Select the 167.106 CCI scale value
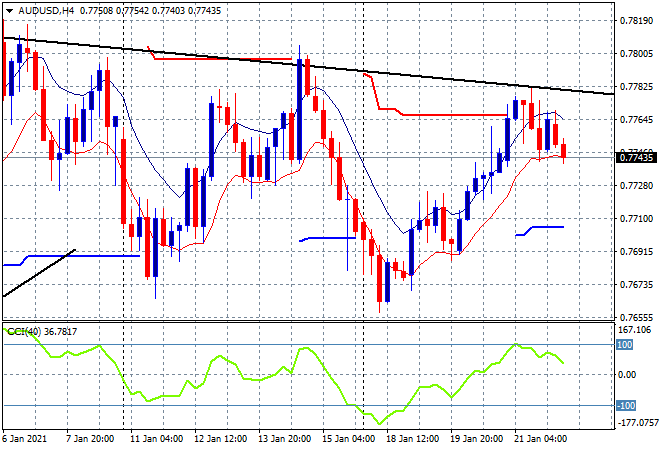 [x=635, y=330]
